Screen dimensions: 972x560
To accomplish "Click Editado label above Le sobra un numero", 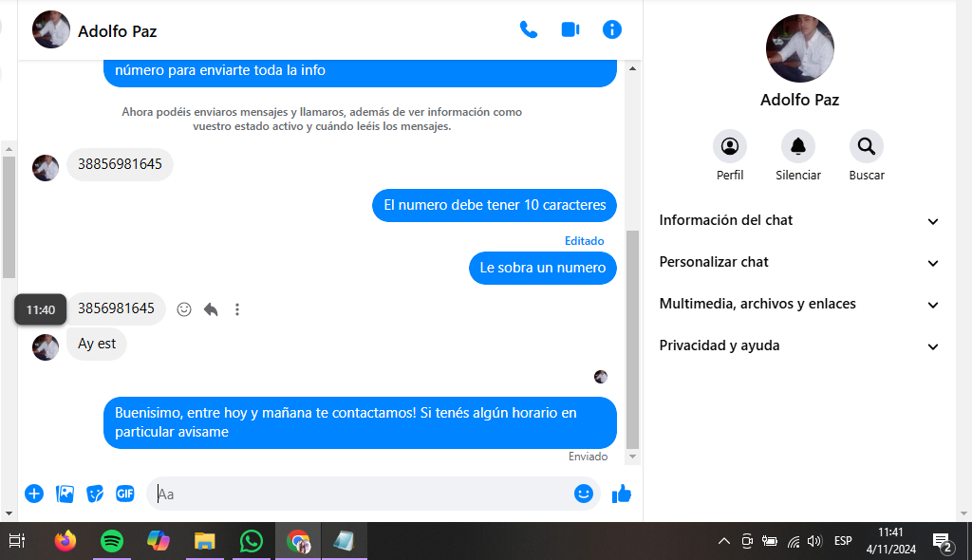I will (x=584, y=241).
